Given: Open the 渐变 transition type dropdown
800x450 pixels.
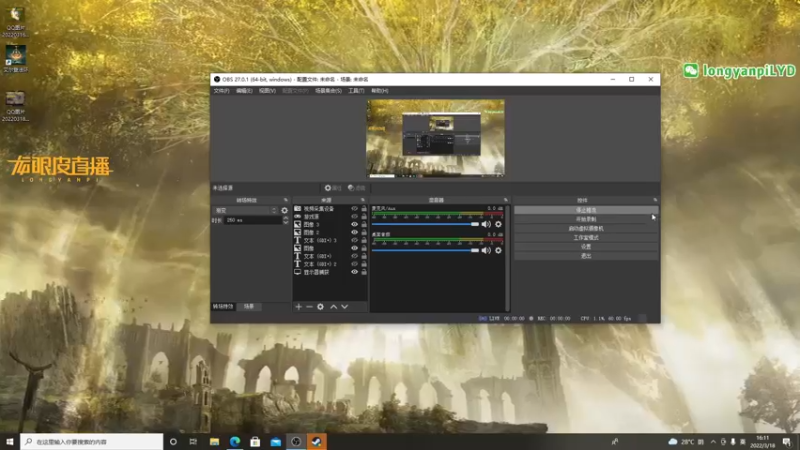Looking at the screenshot, I should tap(245, 210).
